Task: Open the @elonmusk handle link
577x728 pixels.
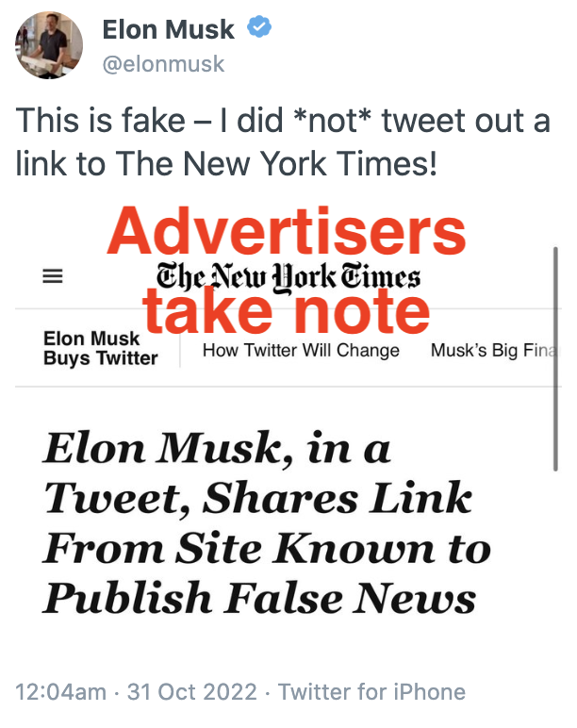Action: (x=163, y=63)
